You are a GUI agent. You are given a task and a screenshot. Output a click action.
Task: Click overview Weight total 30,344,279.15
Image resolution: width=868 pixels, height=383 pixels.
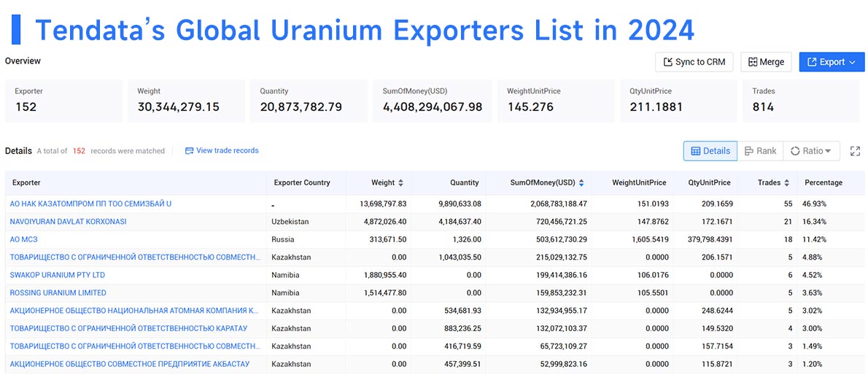point(178,107)
